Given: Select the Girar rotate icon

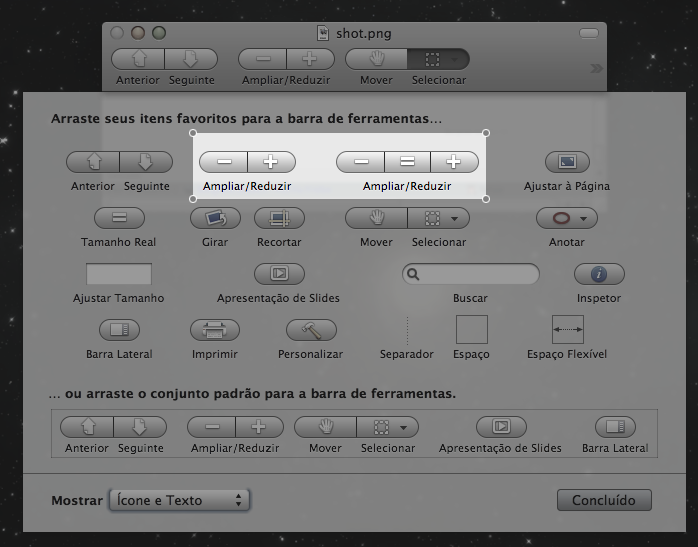Looking at the screenshot, I should [x=215, y=218].
